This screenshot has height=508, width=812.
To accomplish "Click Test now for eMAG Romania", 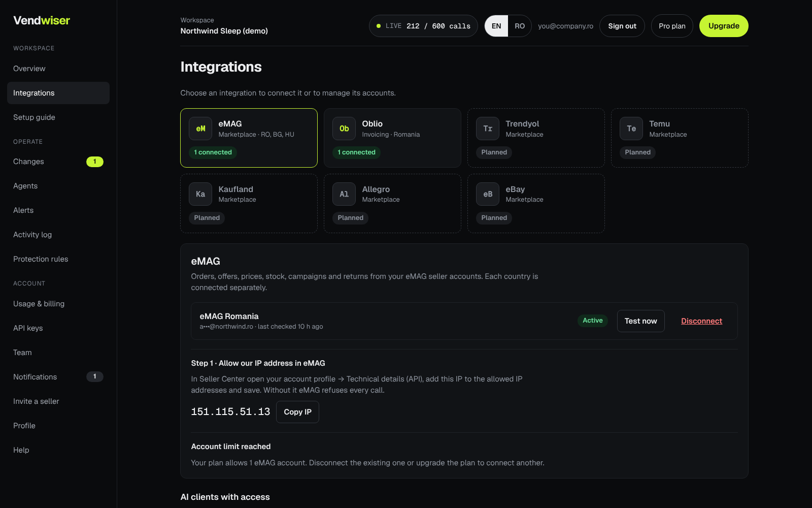I will (640, 321).
